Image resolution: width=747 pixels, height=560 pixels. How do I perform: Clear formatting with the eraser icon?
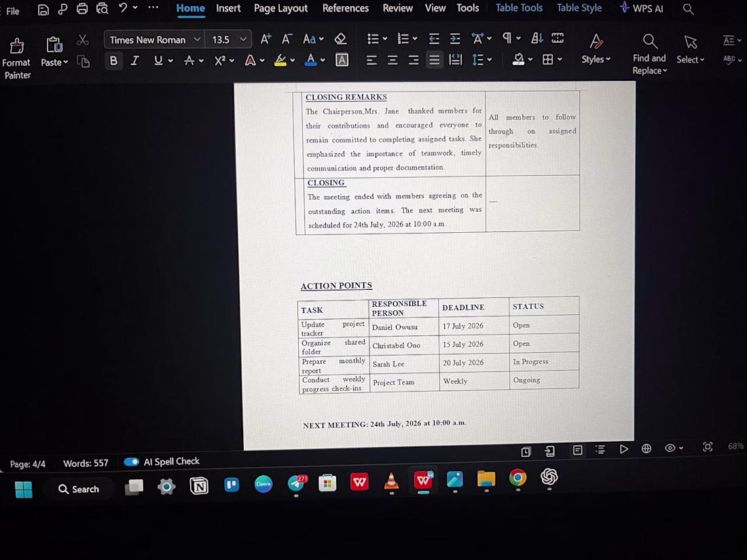point(340,39)
